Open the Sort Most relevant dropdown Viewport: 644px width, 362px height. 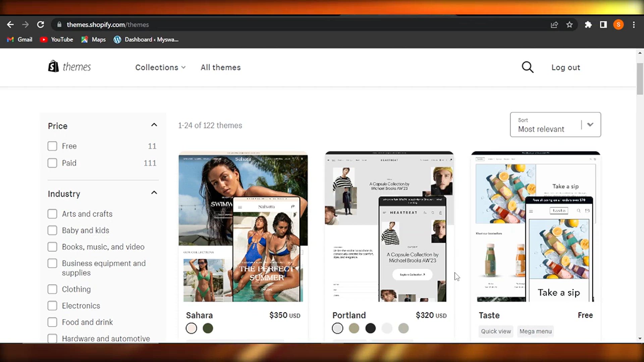click(555, 125)
